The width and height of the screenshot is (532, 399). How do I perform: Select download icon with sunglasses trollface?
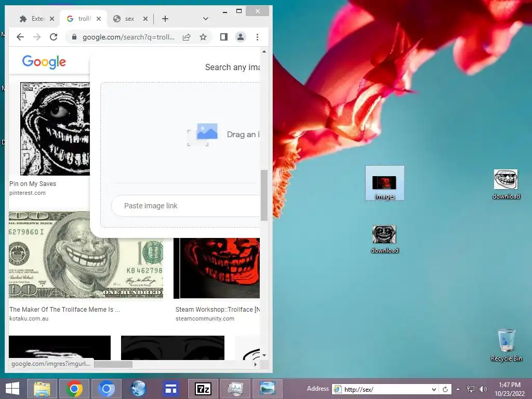(x=506, y=184)
